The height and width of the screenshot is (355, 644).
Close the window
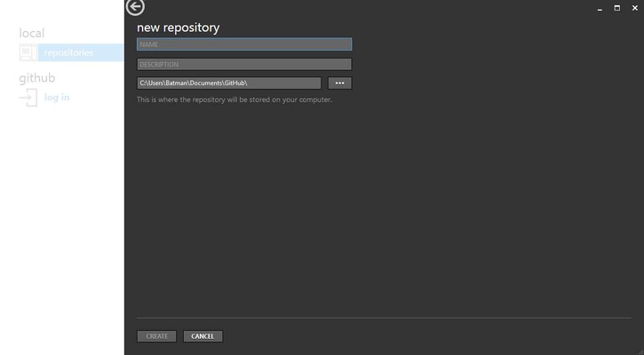(x=635, y=8)
